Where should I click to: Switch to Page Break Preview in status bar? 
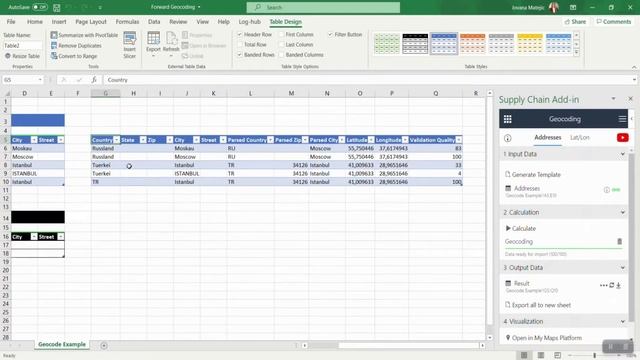(558, 355)
